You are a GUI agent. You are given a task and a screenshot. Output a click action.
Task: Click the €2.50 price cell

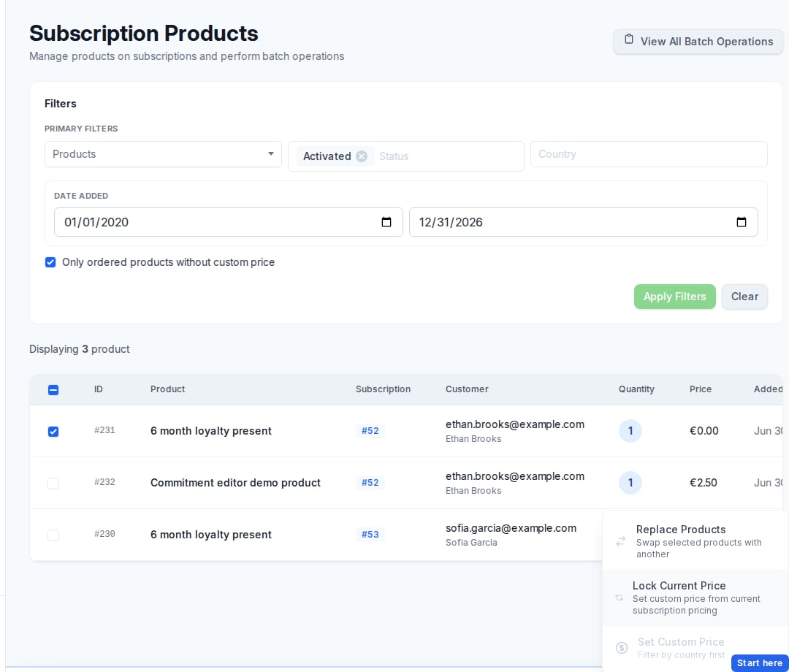coord(703,483)
